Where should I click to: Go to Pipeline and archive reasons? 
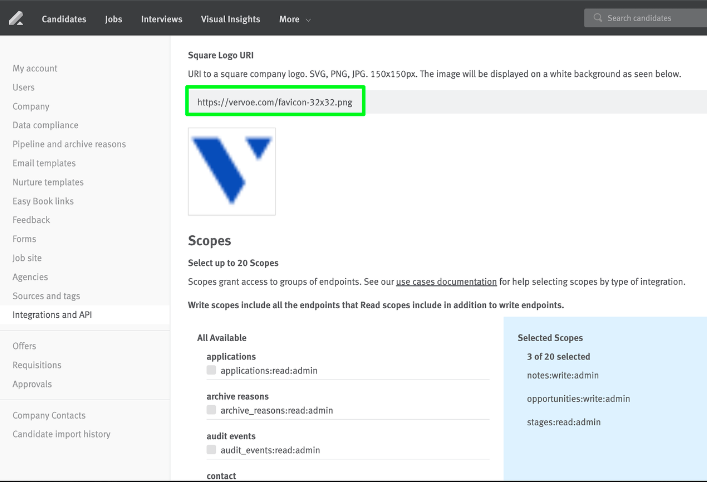coord(69,144)
